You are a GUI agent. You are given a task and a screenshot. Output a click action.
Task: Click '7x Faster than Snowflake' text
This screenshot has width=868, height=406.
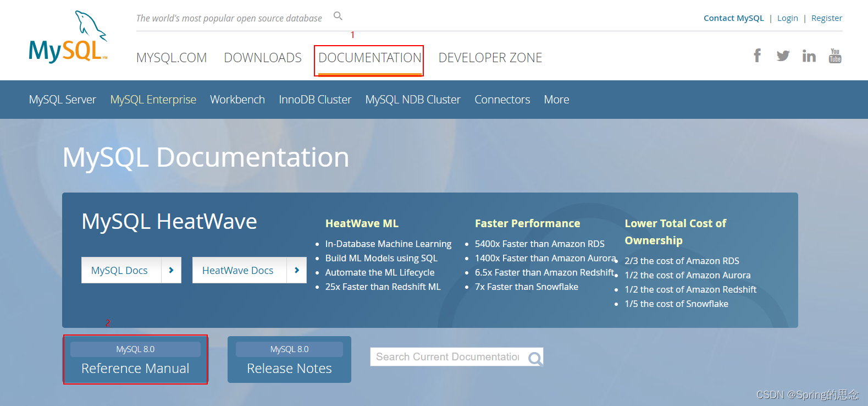(527, 287)
